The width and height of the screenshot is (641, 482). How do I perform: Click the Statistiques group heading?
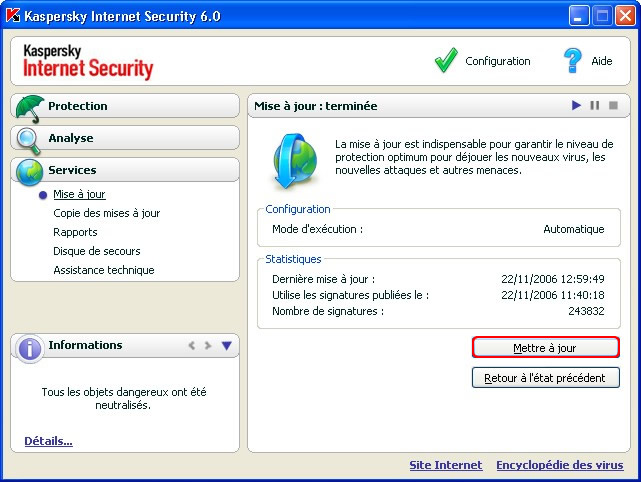tap(293, 259)
